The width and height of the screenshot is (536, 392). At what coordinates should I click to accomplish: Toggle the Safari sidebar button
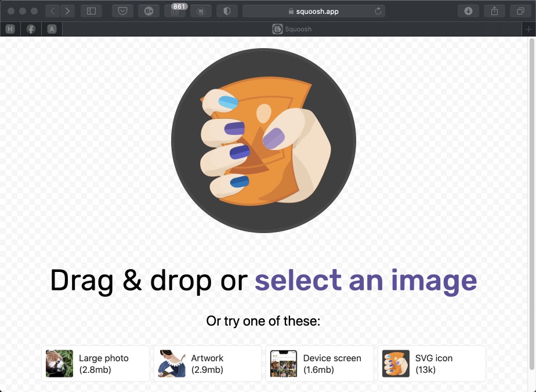[x=91, y=11]
